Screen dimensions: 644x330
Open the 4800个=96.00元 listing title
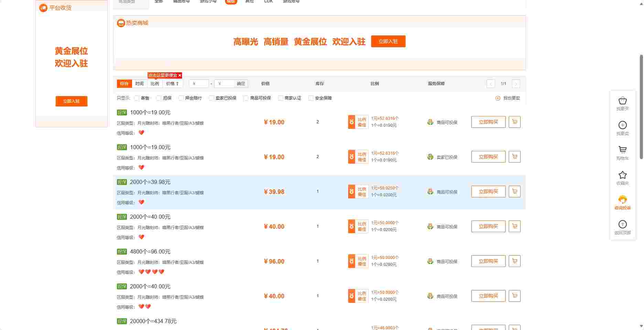(x=150, y=252)
